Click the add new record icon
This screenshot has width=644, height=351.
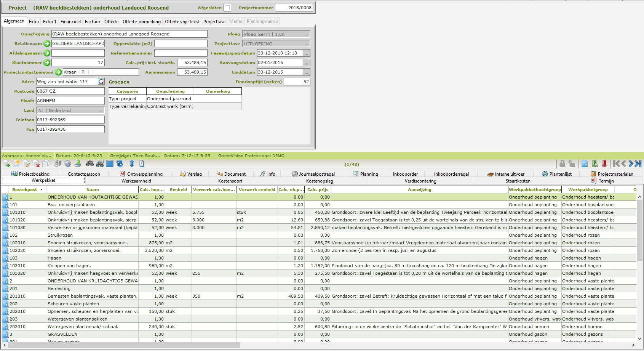6,164
